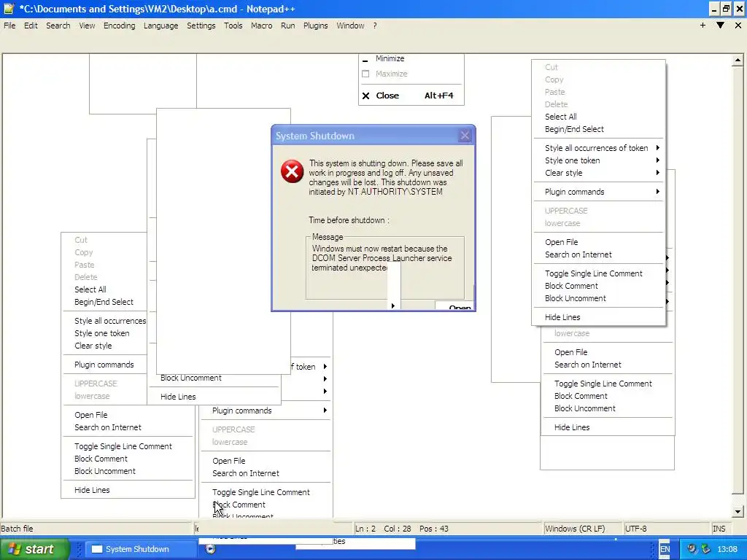Expand Plugin commands arrow in the middle menu
The height and width of the screenshot is (560, 747).
[325, 410]
